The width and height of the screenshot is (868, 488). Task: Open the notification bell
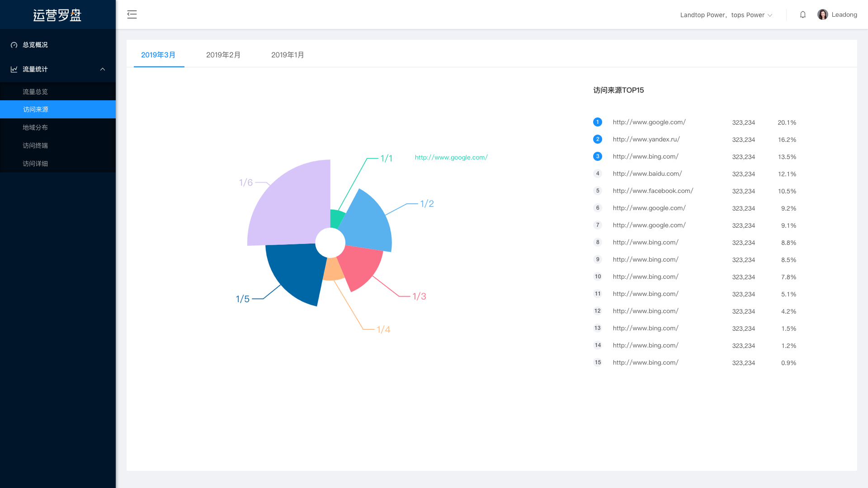[x=802, y=14]
